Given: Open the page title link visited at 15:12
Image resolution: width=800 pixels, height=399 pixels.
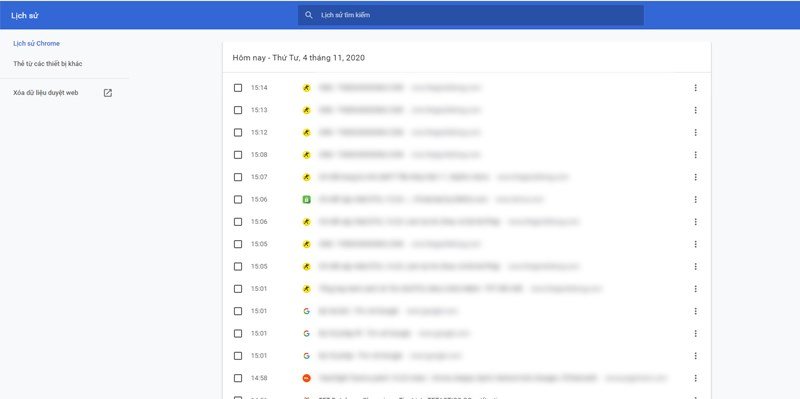Looking at the screenshot, I should click(361, 133).
